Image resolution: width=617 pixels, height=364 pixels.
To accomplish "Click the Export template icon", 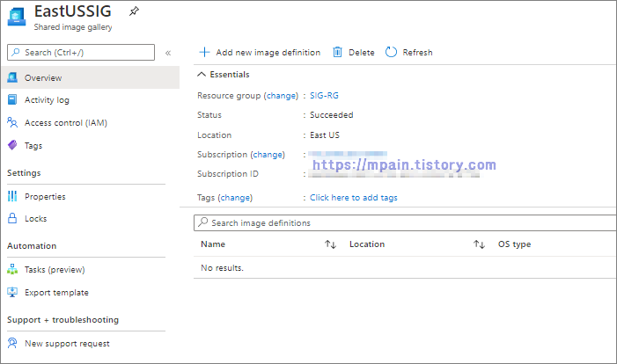I will (x=12, y=292).
